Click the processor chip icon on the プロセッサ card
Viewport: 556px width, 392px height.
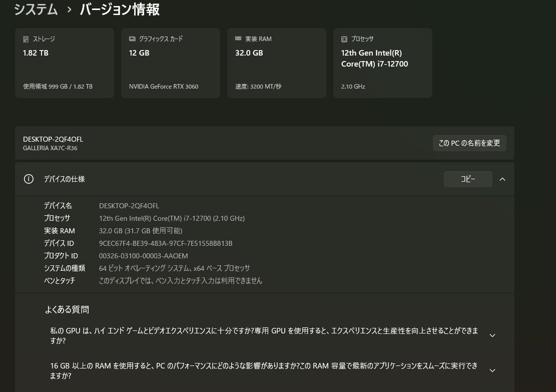click(344, 39)
